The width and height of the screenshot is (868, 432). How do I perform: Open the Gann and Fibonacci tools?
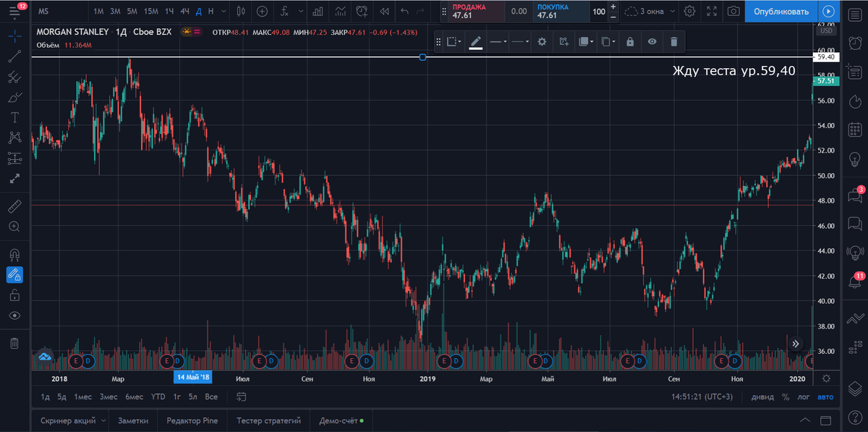tap(14, 77)
